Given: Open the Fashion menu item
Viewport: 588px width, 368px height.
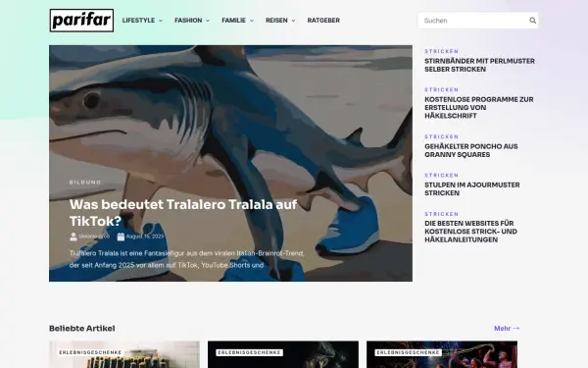Looking at the screenshot, I should pos(188,21).
